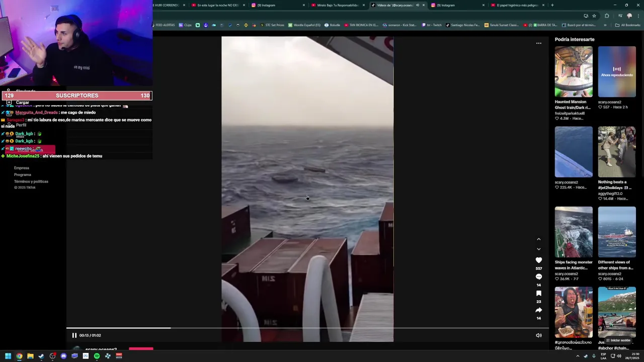Open Haunted Mansion Ghost train thumbnail
Screen dimensions: 644x362
click(574, 71)
